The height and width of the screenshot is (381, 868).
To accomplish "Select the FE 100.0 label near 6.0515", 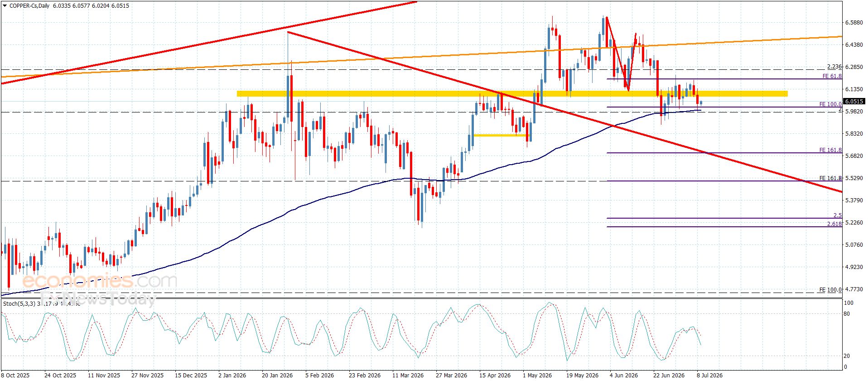I will click(x=830, y=104).
